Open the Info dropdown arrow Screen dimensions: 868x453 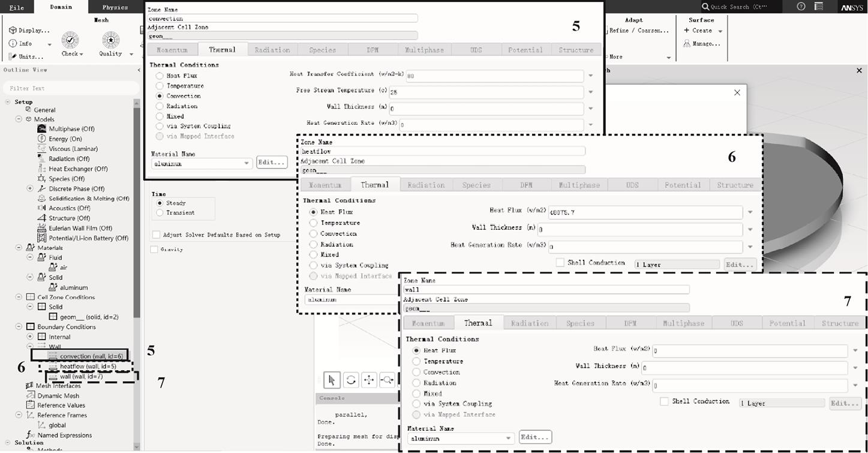49,44
